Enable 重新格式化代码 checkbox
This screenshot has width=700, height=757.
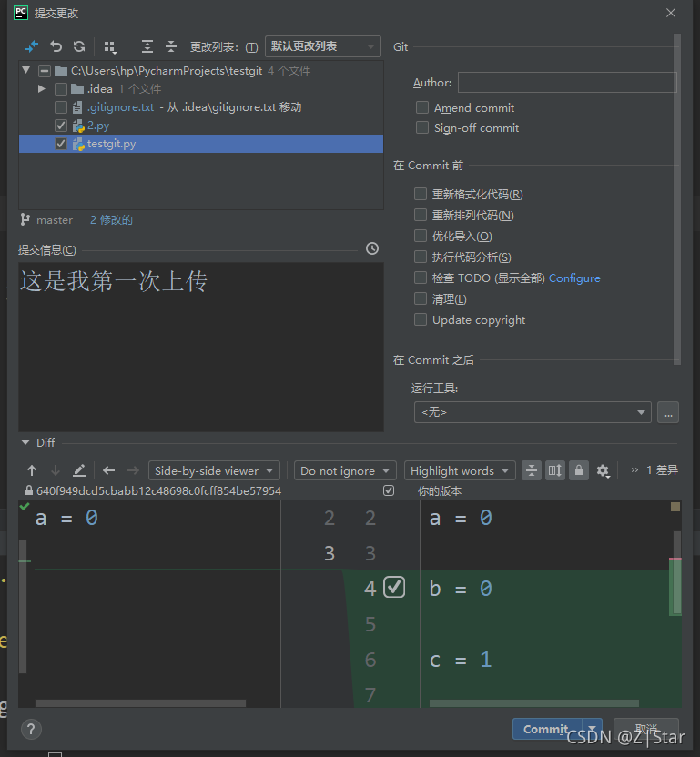(421, 194)
